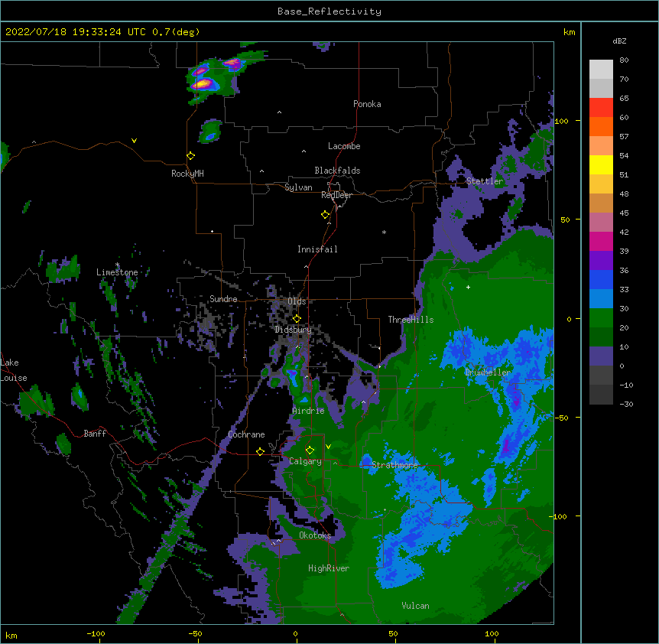Click the Airdrie city label
659x644 pixels.
[x=308, y=411]
